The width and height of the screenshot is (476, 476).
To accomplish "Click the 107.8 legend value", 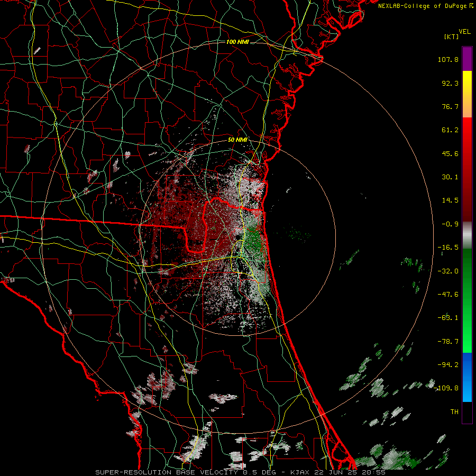I will coord(448,59).
